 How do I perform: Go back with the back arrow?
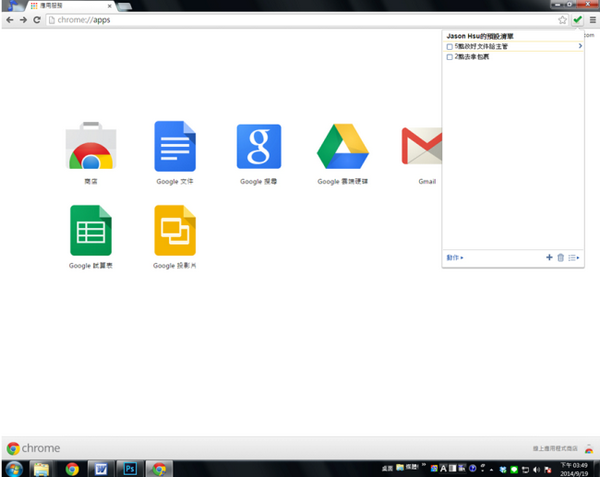point(10,20)
